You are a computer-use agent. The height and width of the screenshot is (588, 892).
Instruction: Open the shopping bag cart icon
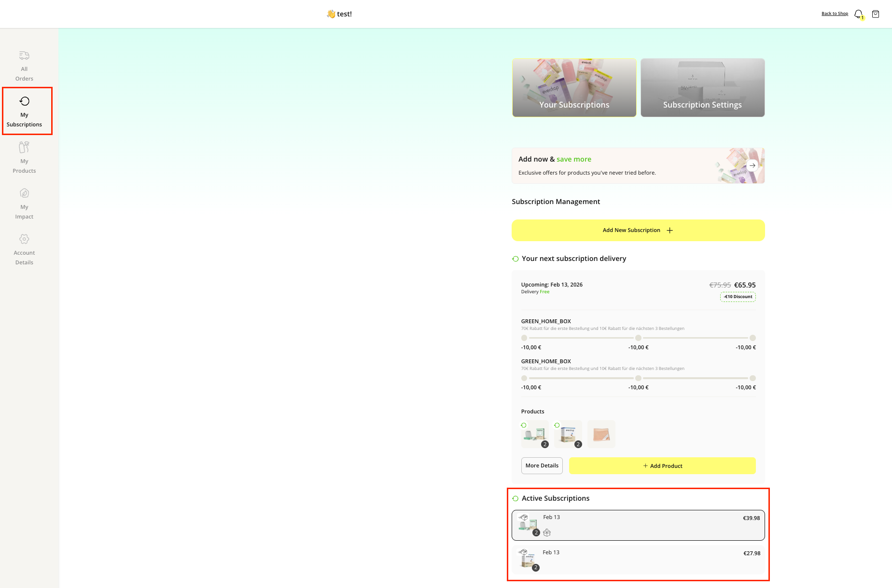click(876, 14)
